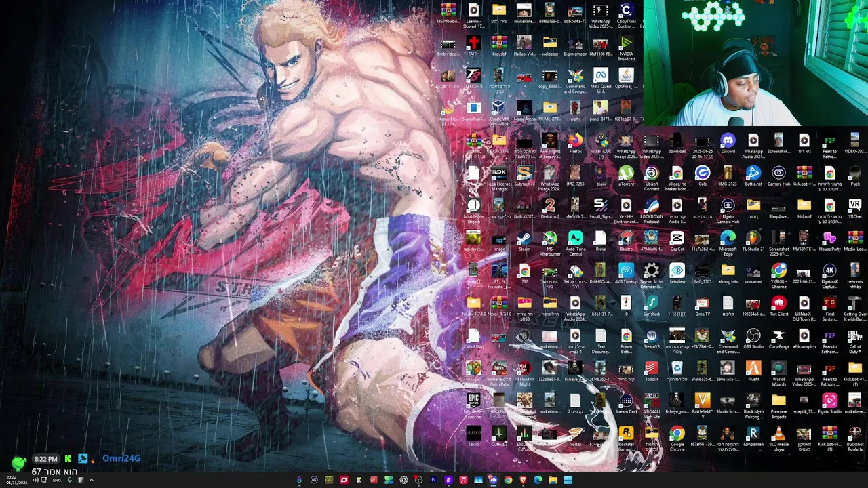Screen dimensions: 868x488
Task: Open the Google Chrome desktop shortcut
Action: [x=677, y=439]
